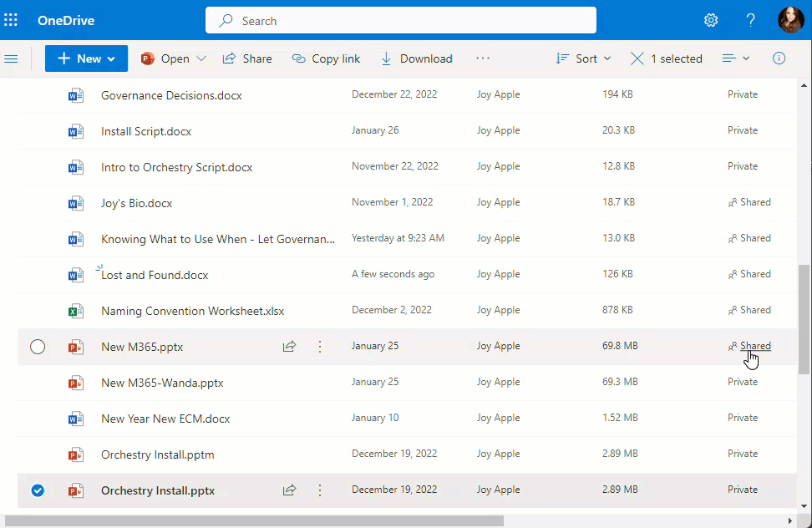Image resolution: width=812 pixels, height=528 pixels.
Task: Open more actions for Orchestry Install.pptx
Action: 320,490
